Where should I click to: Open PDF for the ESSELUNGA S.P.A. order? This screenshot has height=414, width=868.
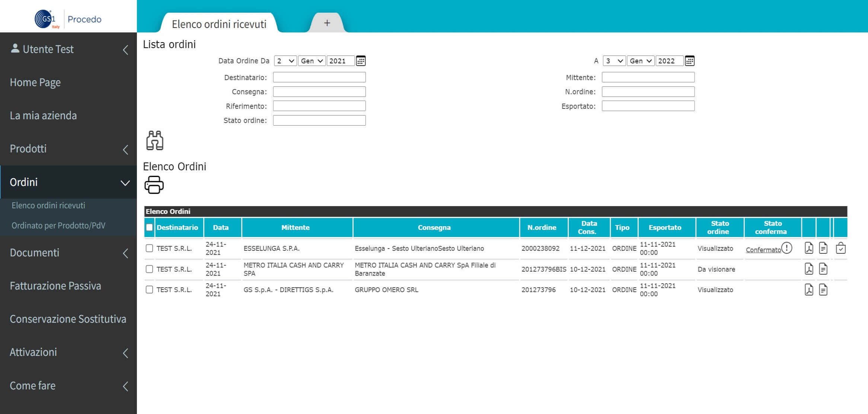809,248
